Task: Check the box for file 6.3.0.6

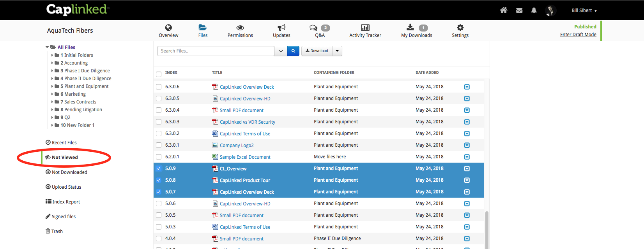Action: point(159,87)
